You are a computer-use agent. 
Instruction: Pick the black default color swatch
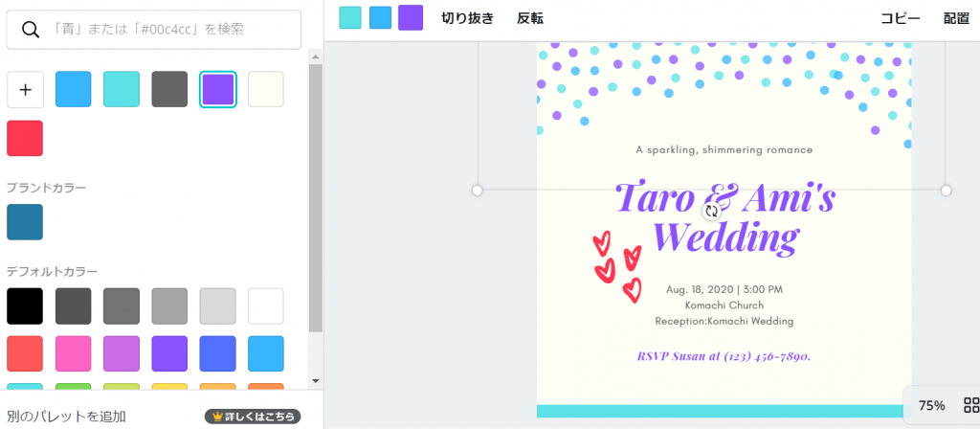[25, 305]
